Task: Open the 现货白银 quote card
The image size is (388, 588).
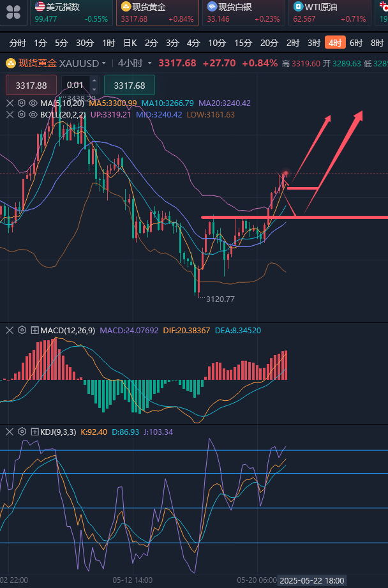Action: pyautogui.click(x=244, y=13)
